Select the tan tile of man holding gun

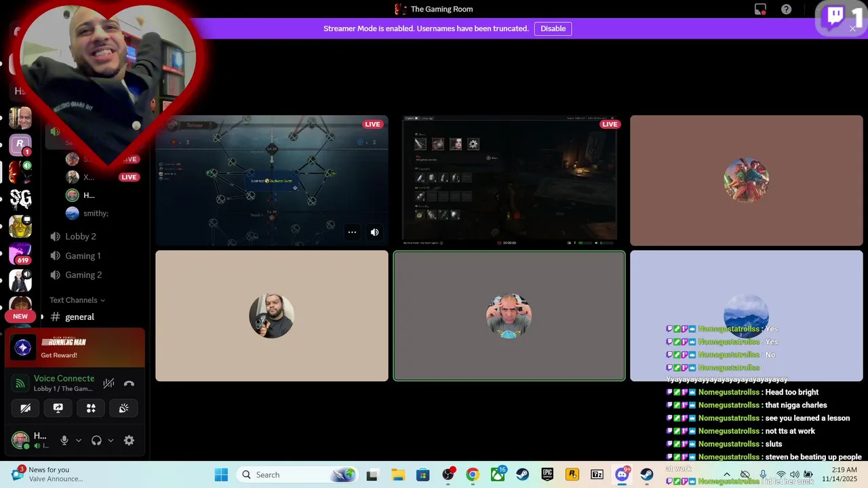point(271,316)
